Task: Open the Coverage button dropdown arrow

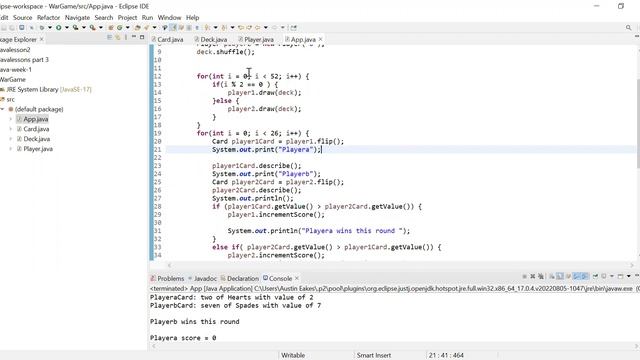Action: pyautogui.click(x=84, y=28)
